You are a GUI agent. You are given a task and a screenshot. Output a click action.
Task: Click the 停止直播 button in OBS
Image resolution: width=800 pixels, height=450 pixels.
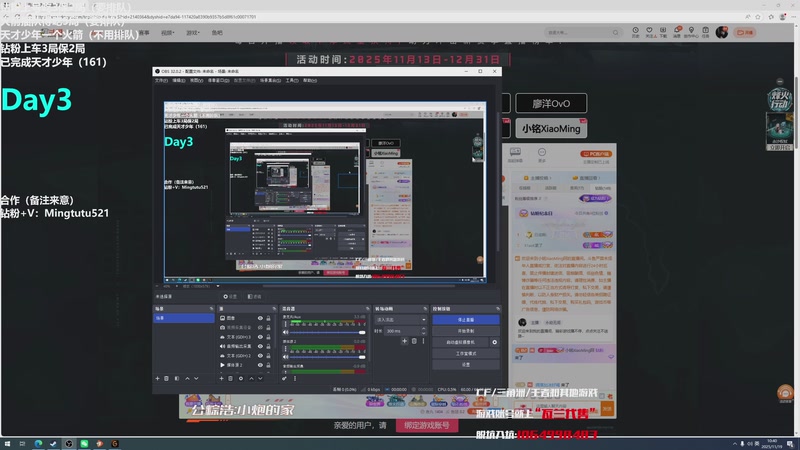[465, 320]
